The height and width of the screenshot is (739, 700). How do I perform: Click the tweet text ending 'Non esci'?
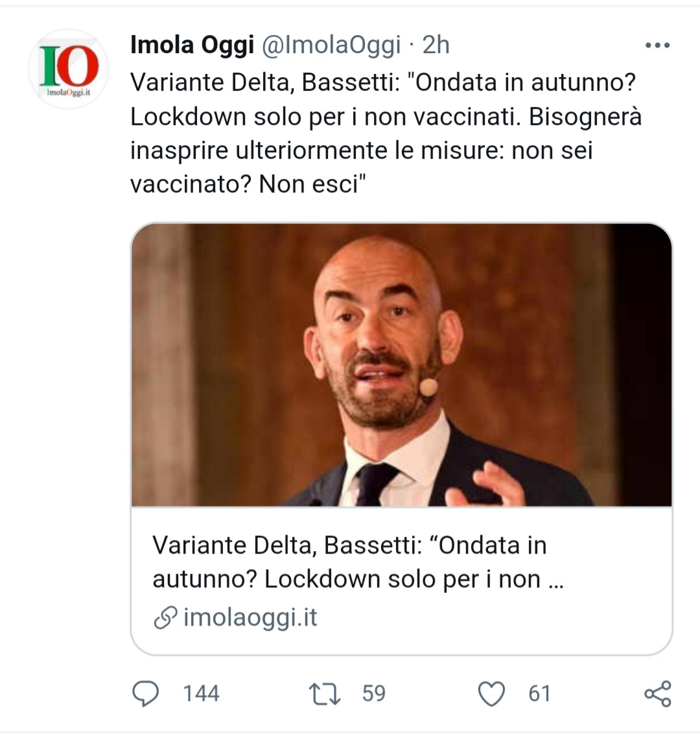248,184
